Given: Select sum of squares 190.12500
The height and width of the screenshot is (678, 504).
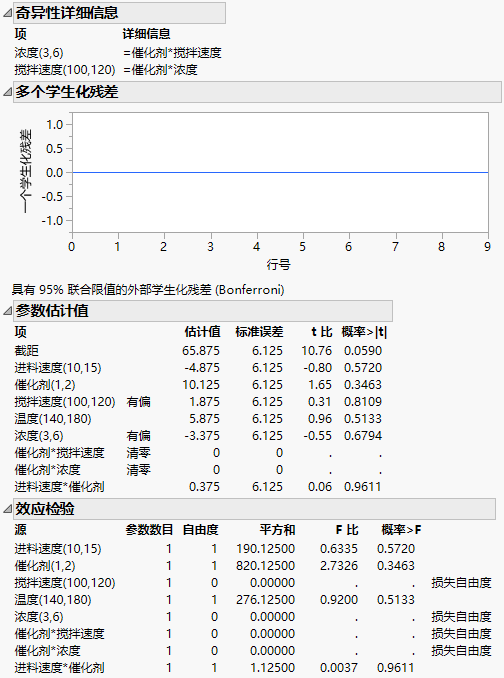Looking at the screenshot, I should [x=265, y=549].
